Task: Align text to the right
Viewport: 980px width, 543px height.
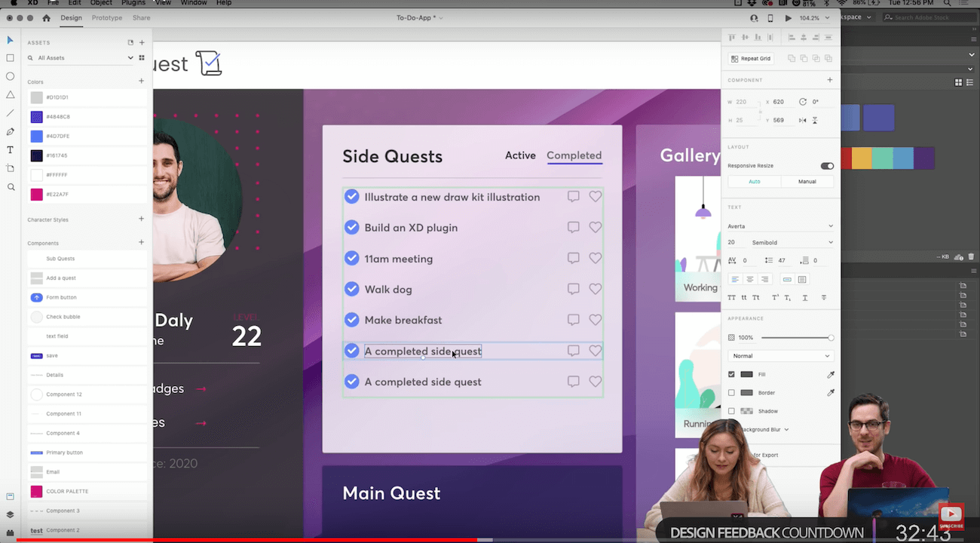Action: [764, 279]
